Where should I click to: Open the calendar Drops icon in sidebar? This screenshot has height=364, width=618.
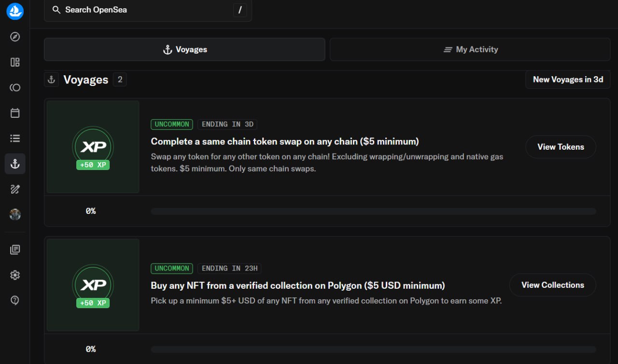(x=15, y=113)
